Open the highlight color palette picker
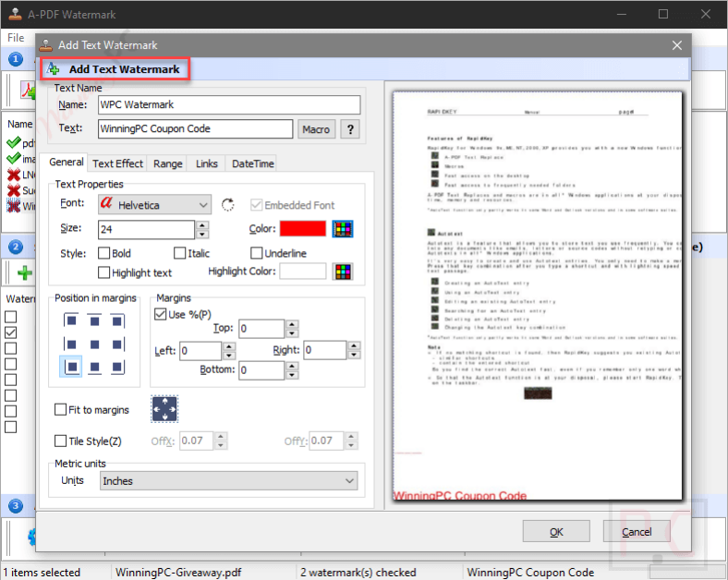 click(x=343, y=272)
